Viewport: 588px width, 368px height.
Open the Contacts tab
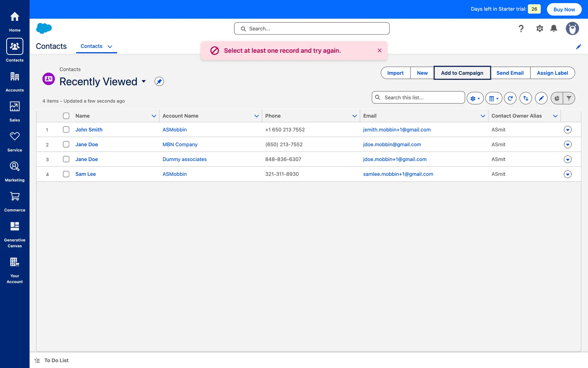[x=91, y=46]
